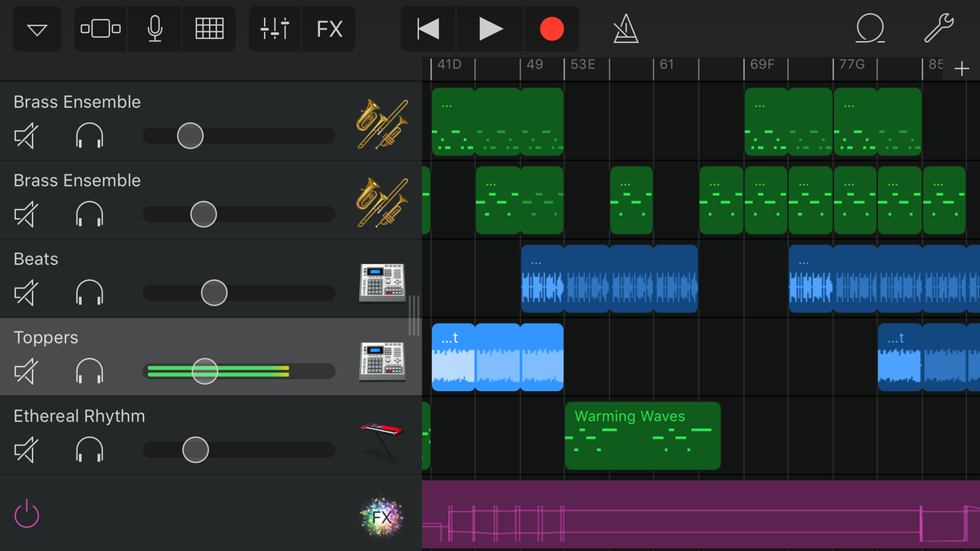The height and width of the screenshot is (551, 980).
Task: Solo the Ethereal Rhythm track
Action: (90, 450)
